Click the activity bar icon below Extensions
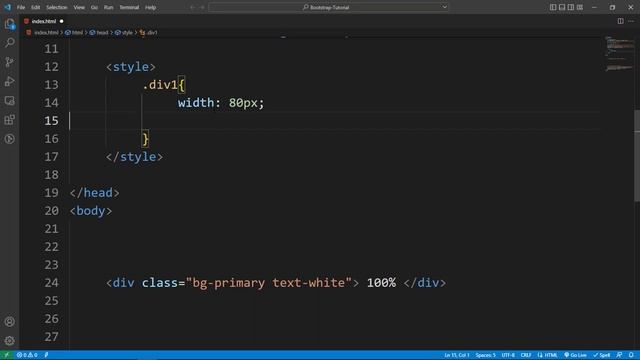The height and width of the screenshot is (360, 640). [x=9, y=139]
